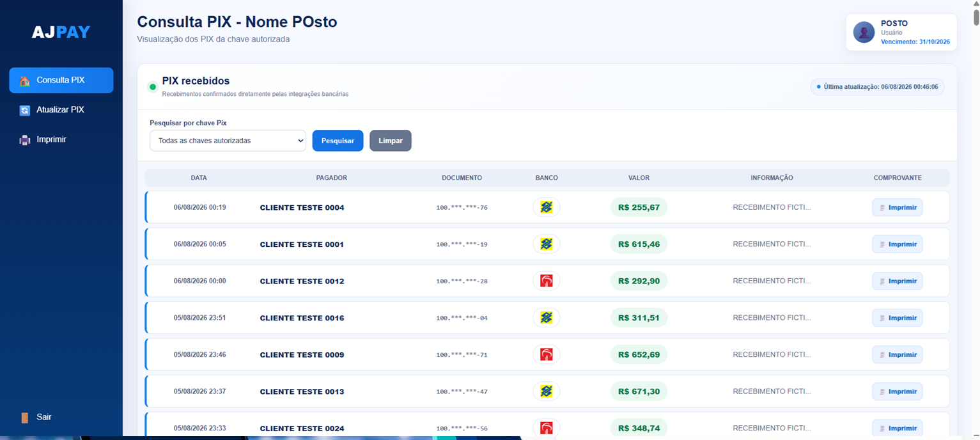
Task: Click the payer name CLIENTE TESTE 0009
Action: [302, 355]
